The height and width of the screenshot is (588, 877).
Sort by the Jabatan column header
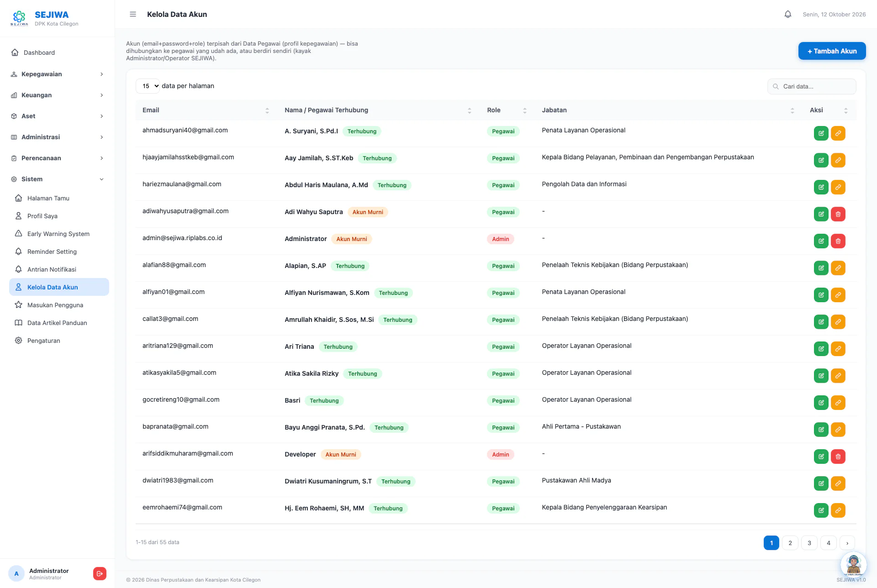click(x=669, y=110)
